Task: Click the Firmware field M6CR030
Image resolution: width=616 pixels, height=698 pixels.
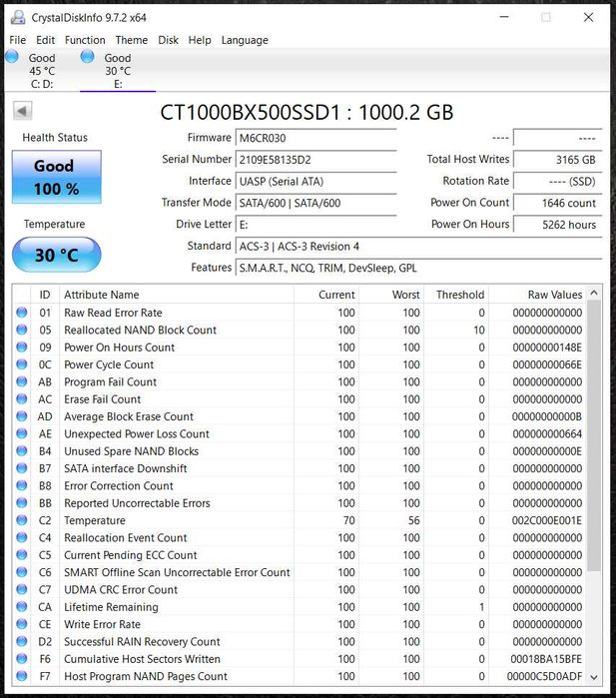Action: [315, 138]
